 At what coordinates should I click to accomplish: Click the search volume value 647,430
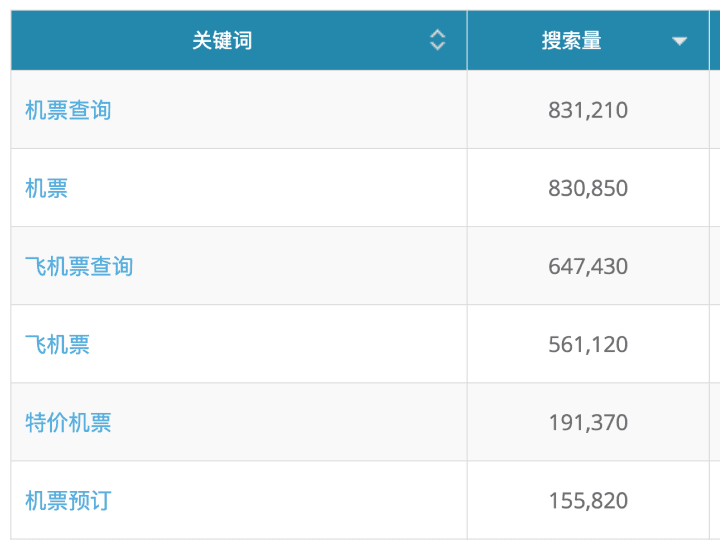pos(588,266)
